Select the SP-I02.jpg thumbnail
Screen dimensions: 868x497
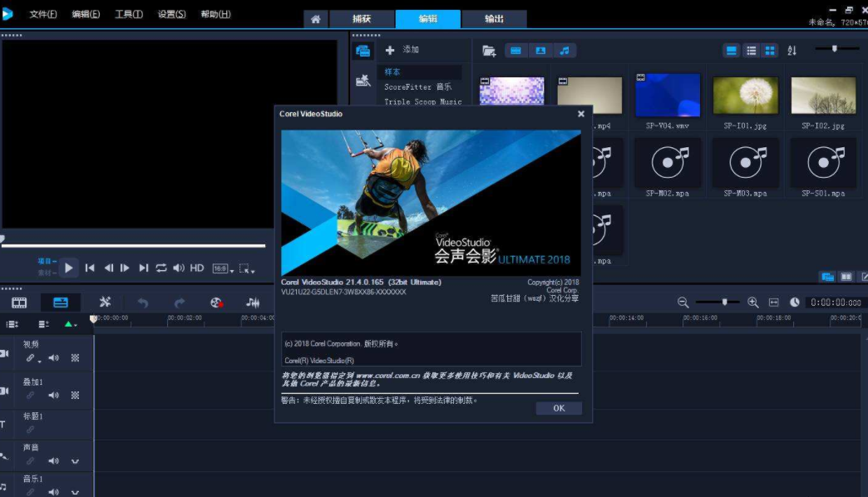823,96
